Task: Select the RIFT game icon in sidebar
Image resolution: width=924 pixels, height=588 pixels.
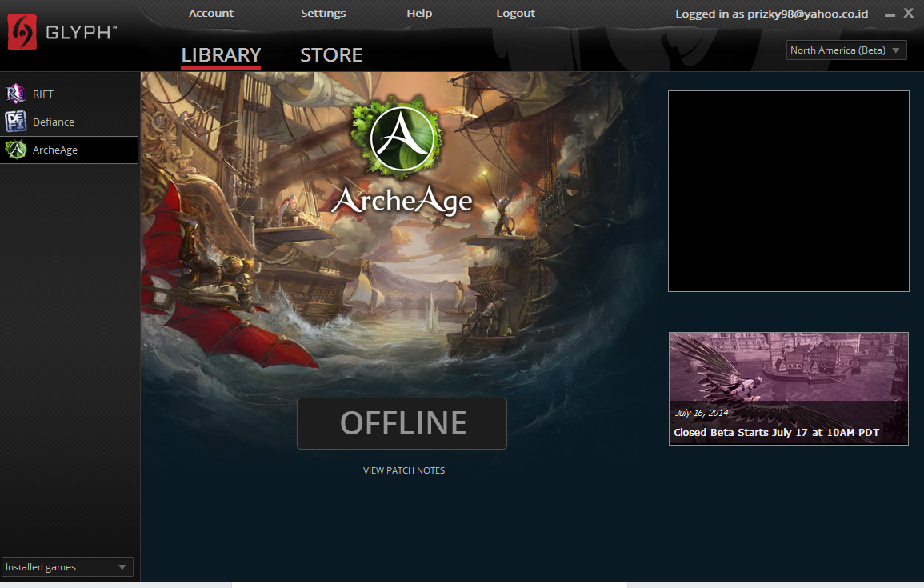Action: coord(16,94)
